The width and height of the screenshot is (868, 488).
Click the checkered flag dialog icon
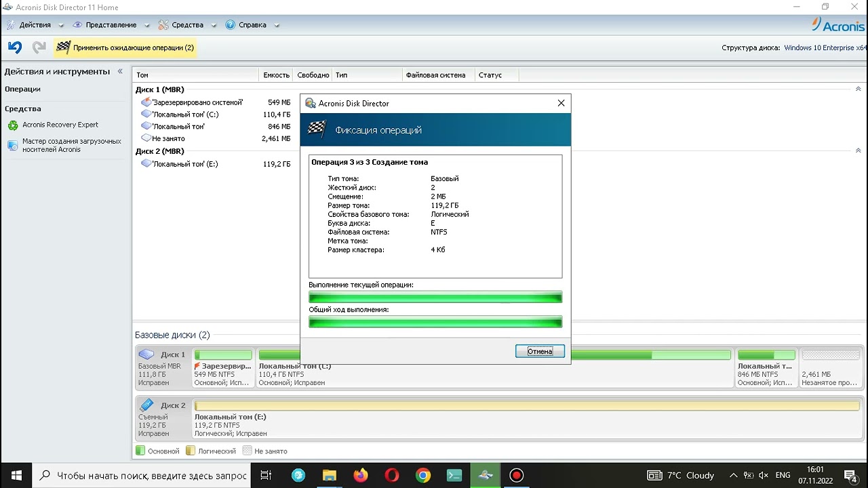point(317,129)
